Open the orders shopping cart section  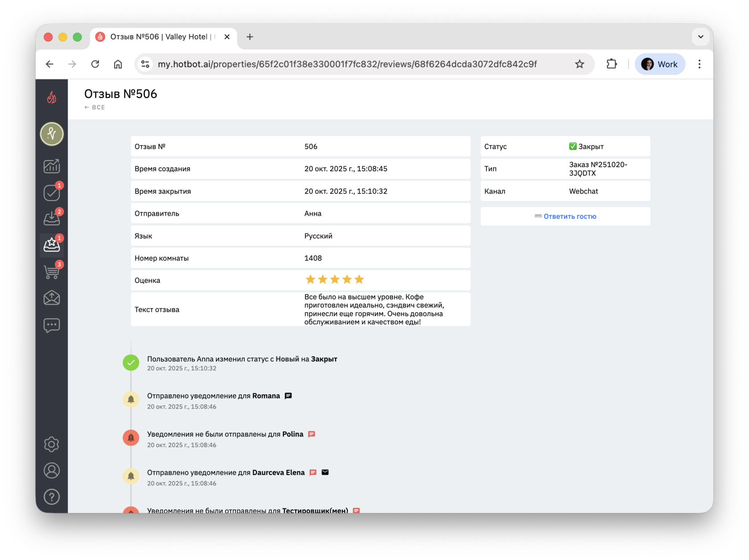52,272
